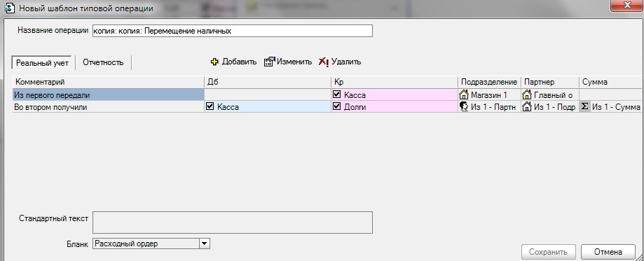Click the person icon beside Из 1 - Партн
644x261 pixels.
[464, 107]
